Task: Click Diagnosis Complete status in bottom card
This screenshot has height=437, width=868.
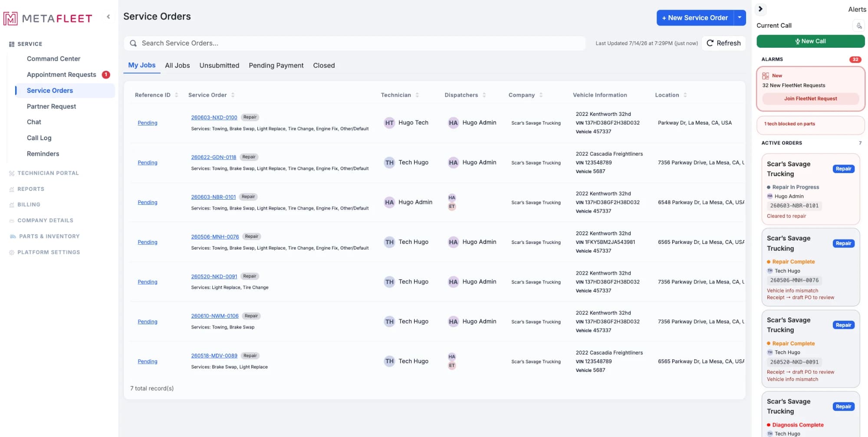Action: pos(798,425)
